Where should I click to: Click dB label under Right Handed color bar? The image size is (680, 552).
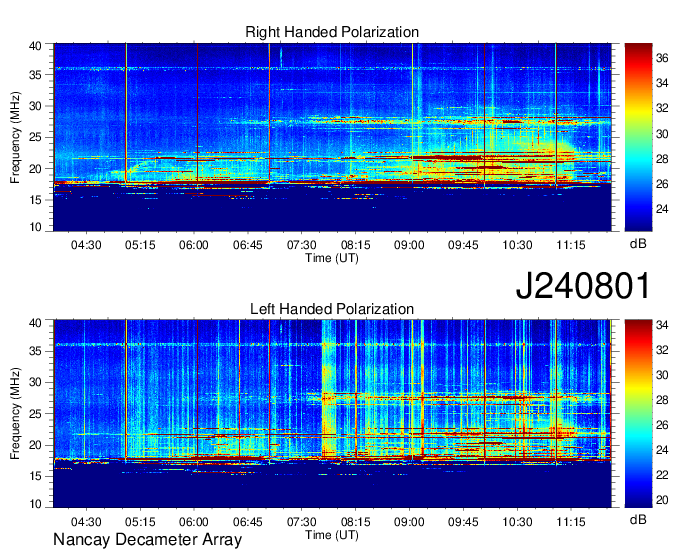pos(638,243)
